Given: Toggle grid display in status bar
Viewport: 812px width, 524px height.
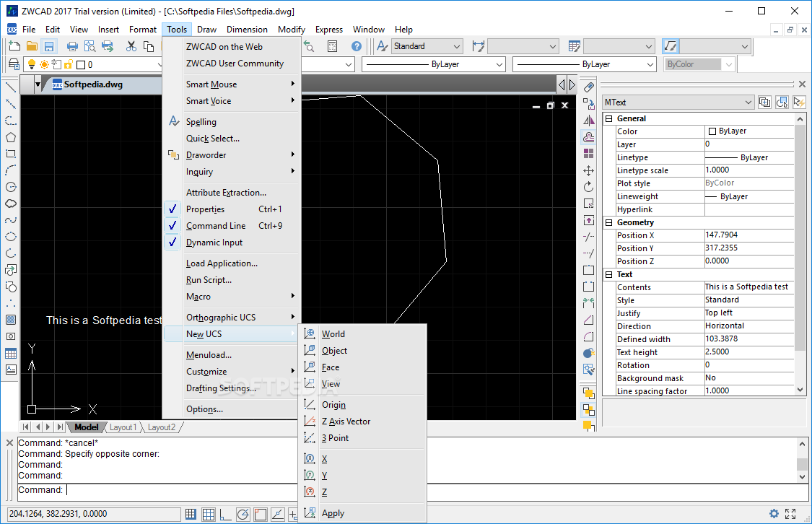Looking at the screenshot, I should [x=208, y=514].
